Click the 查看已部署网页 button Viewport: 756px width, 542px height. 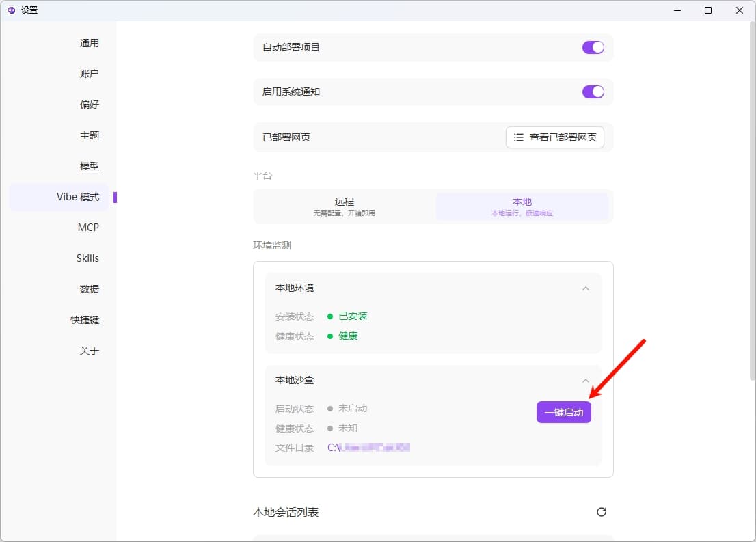[x=554, y=137]
